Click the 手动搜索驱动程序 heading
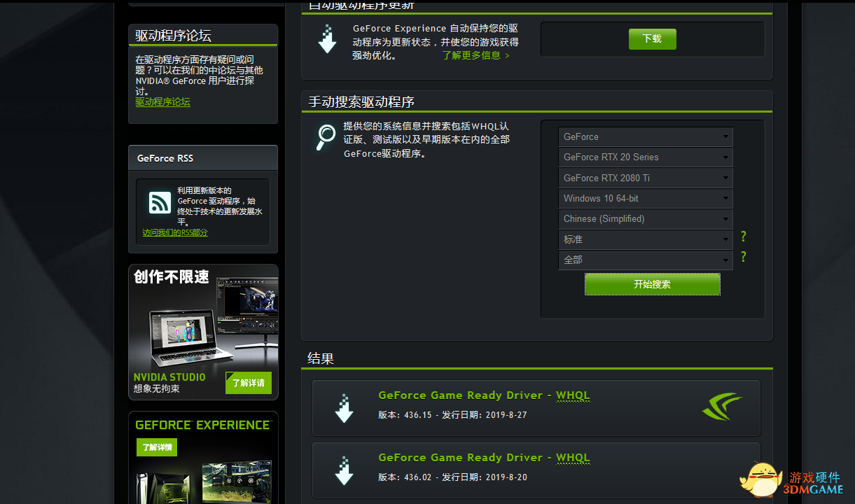This screenshot has width=855, height=504. pos(362,102)
